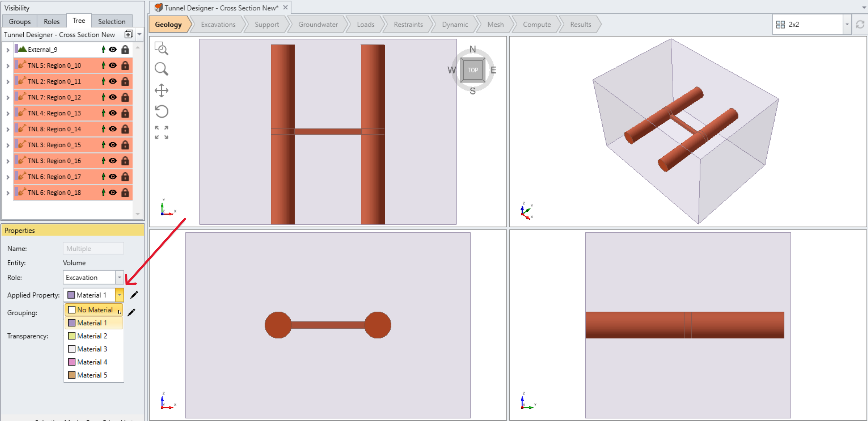Expand TNL 4: Region 0_13 node
Image resolution: width=868 pixels, height=421 pixels.
(x=8, y=113)
